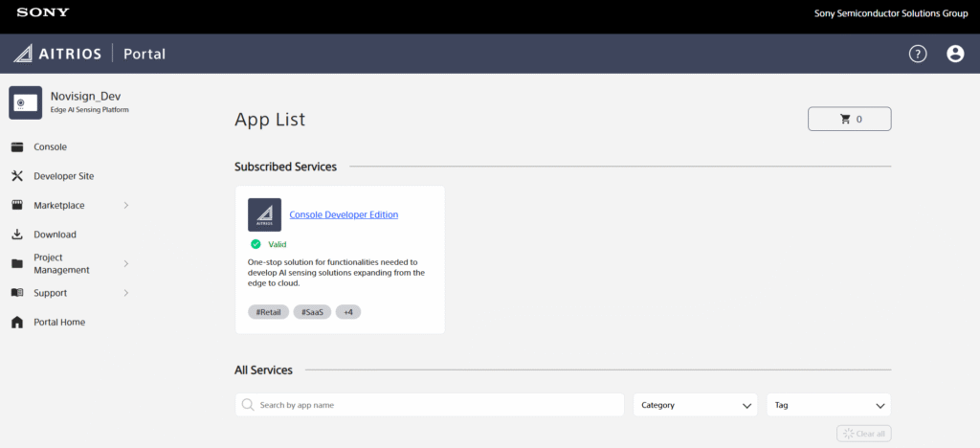Open the user account profile icon
The image size is (980, 448).
(x=955, y=54)
